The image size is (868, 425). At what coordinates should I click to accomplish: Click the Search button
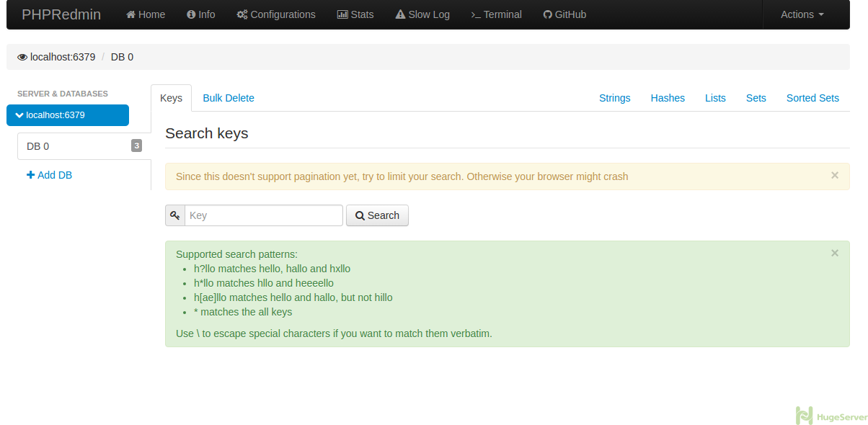(377, 215)
